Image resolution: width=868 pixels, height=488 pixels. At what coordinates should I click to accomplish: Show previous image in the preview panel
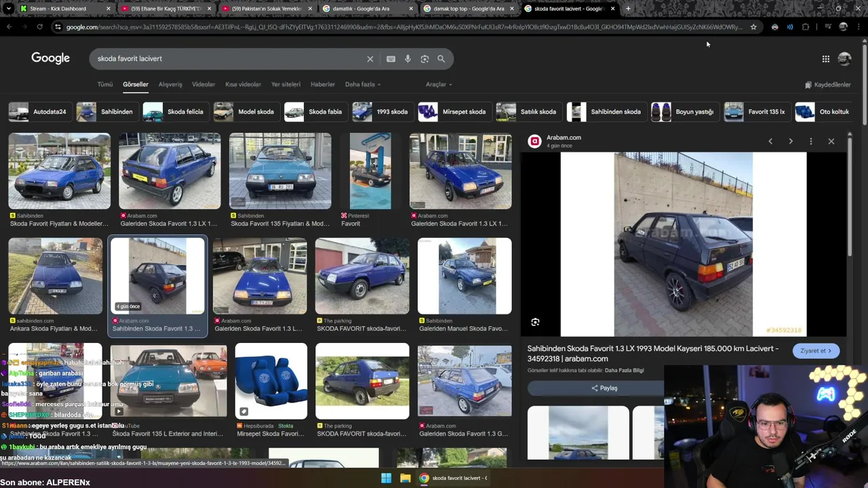click(770, 141)
